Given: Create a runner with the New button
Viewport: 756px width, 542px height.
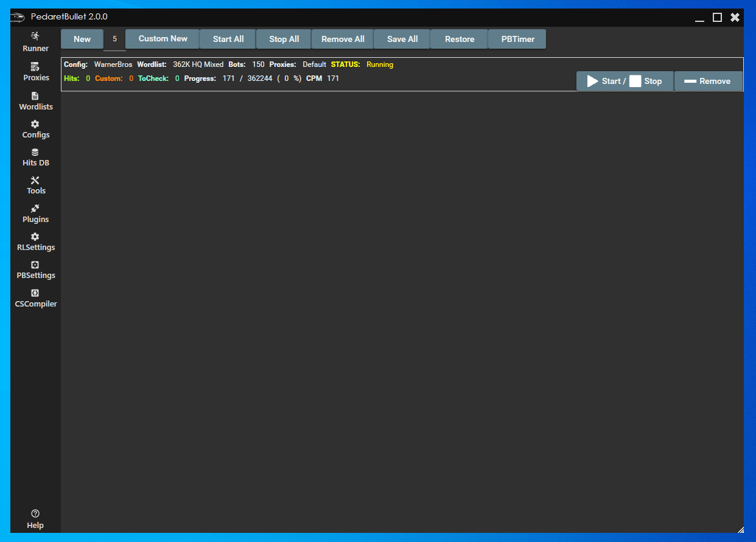Looking at the screenshot, I should point(82,39).
